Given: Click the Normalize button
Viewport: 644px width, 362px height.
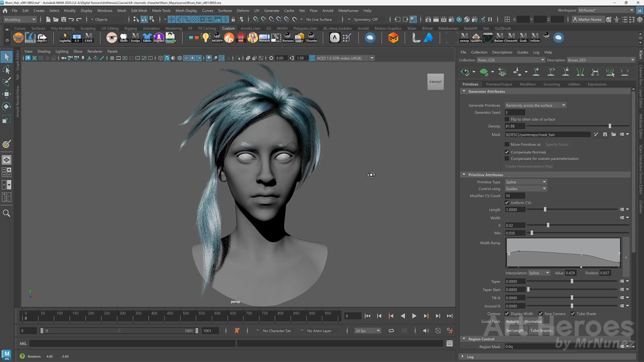Looking at the screenshot, I should pyautogui.click(x=533, y=321).
